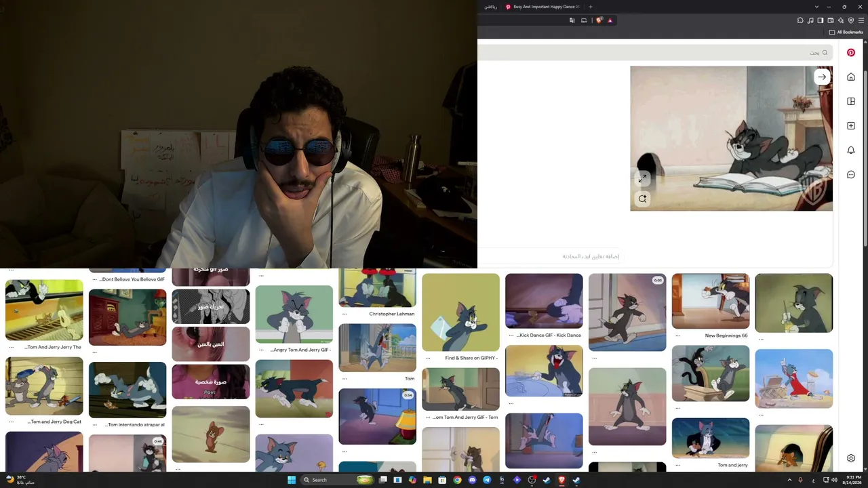Click the Dont Believe You Believe GIF caption
The image size is (868, 488).
[132, 279]
